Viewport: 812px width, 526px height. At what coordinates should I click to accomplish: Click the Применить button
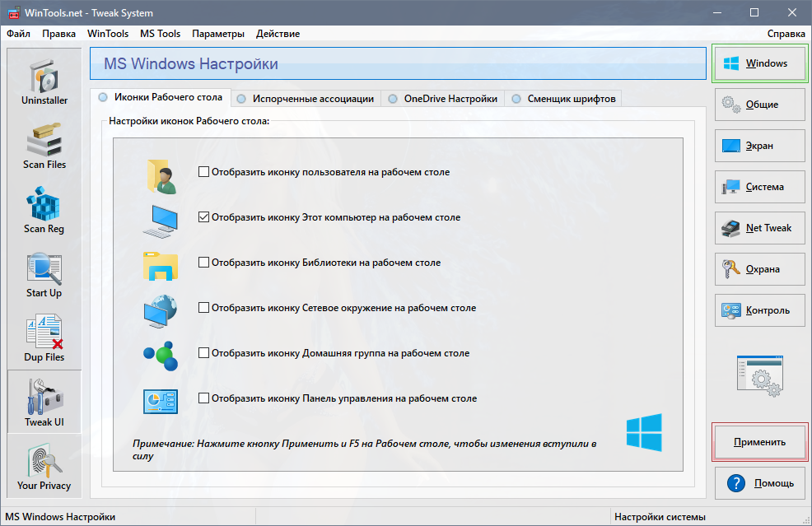(759, 441)
